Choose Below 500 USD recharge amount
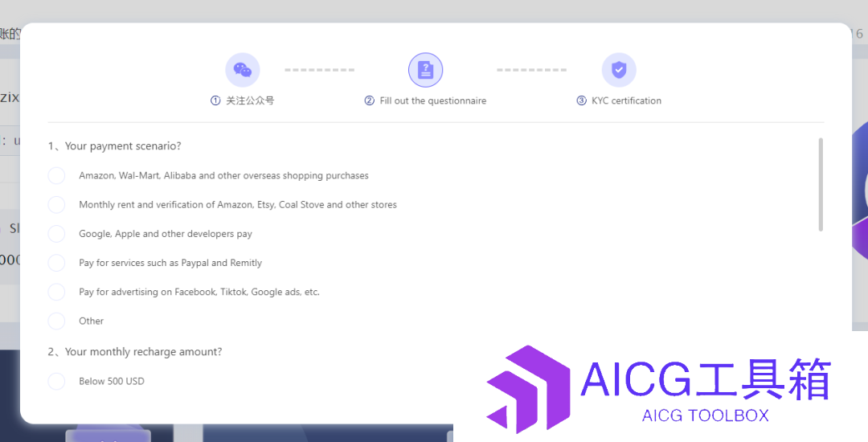The height and width of the screenshot is (442, 868). [x=56, y=381]
